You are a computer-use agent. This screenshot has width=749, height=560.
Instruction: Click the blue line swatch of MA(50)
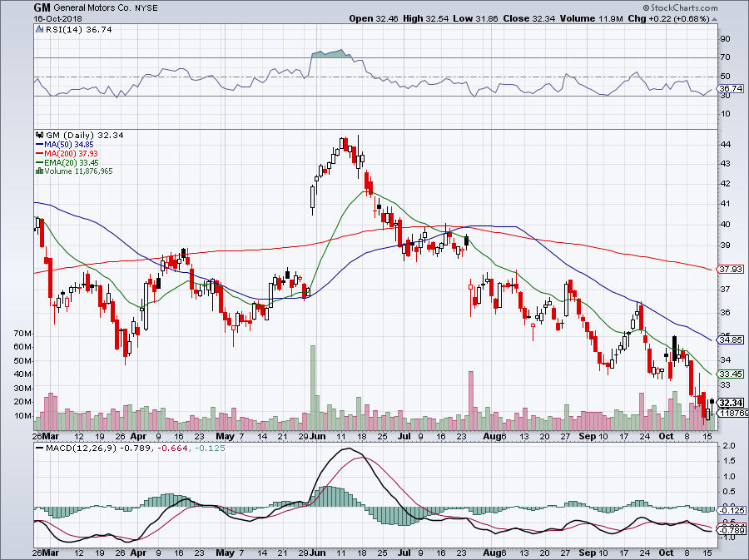point(40,145)
